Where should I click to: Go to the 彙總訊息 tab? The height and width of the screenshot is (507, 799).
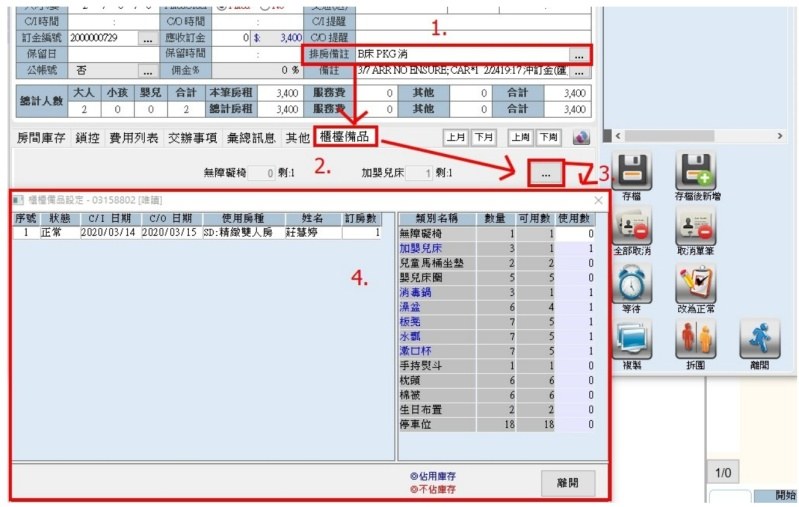coord(251,138)
